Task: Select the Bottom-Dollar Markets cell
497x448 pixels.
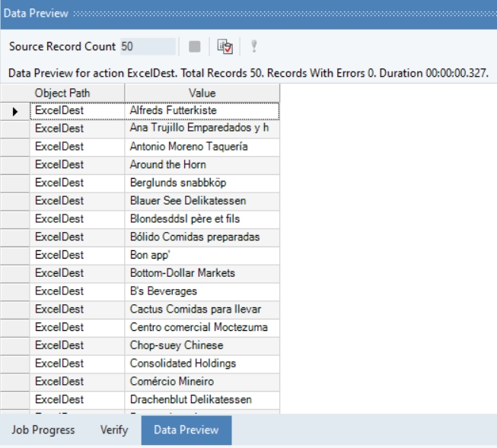Action: point(202,273)
